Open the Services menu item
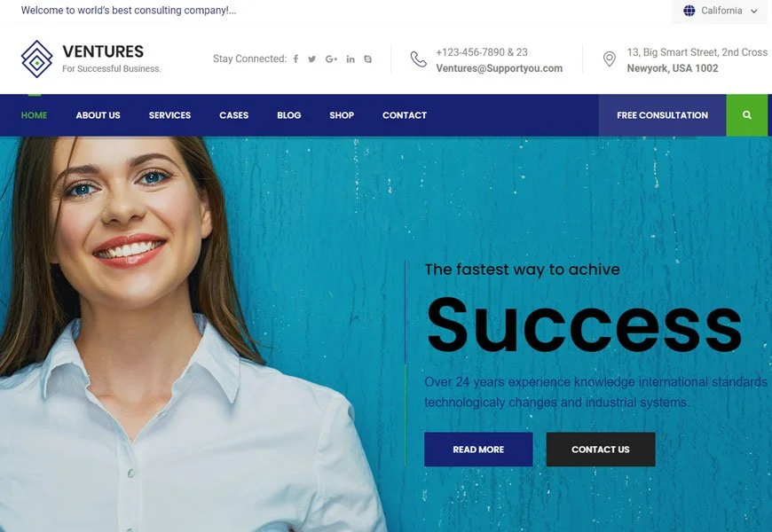This screenshot has height=532, width=772. 169,115
